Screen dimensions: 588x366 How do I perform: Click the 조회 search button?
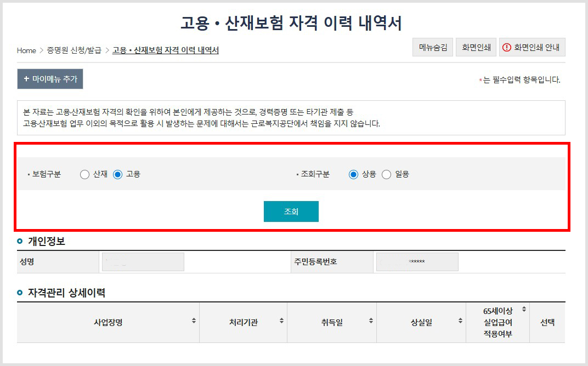tap(291, 211)
